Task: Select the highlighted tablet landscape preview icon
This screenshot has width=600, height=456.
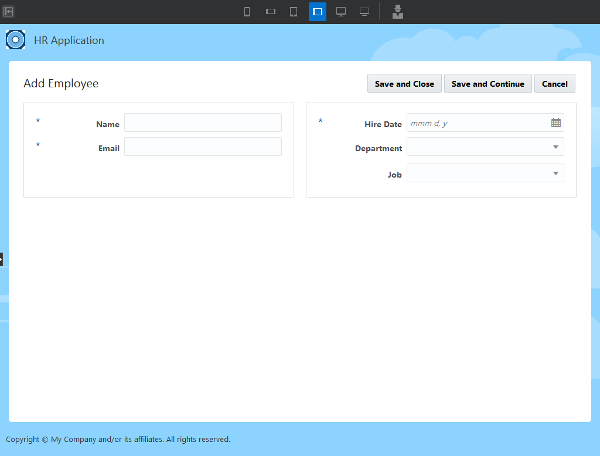Action: [317, 12]
